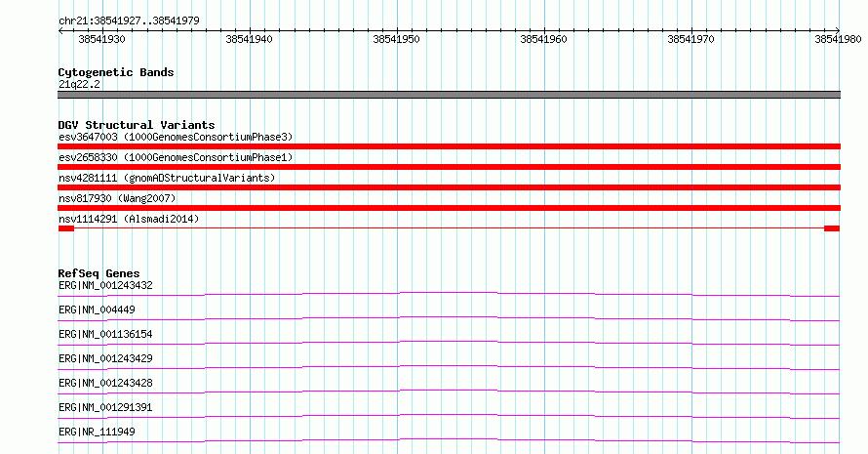This screenshot has width=868, height=454.
Task: Open ERG|NM_001243428 transcript label
Action: click(105, 383)
